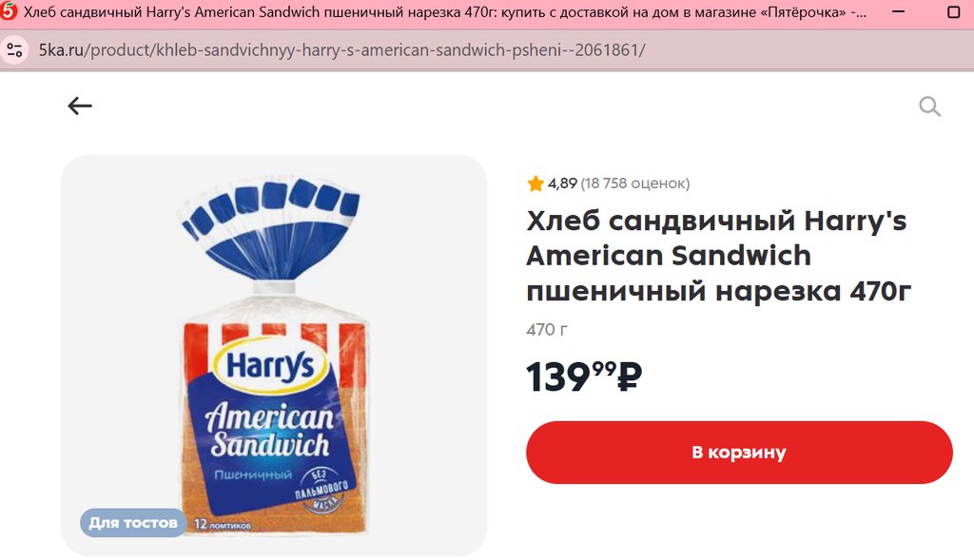This screenshot has width=974, height=560.
Task: Click the 139.99 ₽ price
Action: (584, 377)
